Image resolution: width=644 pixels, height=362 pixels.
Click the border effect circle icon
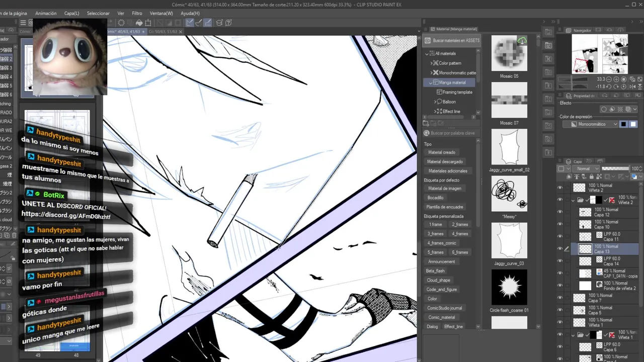604,109
